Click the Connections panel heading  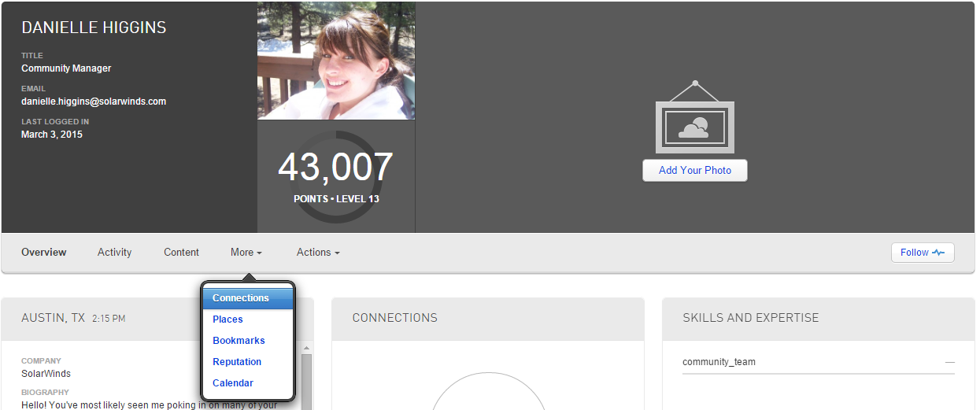click(x=395, y=318)
